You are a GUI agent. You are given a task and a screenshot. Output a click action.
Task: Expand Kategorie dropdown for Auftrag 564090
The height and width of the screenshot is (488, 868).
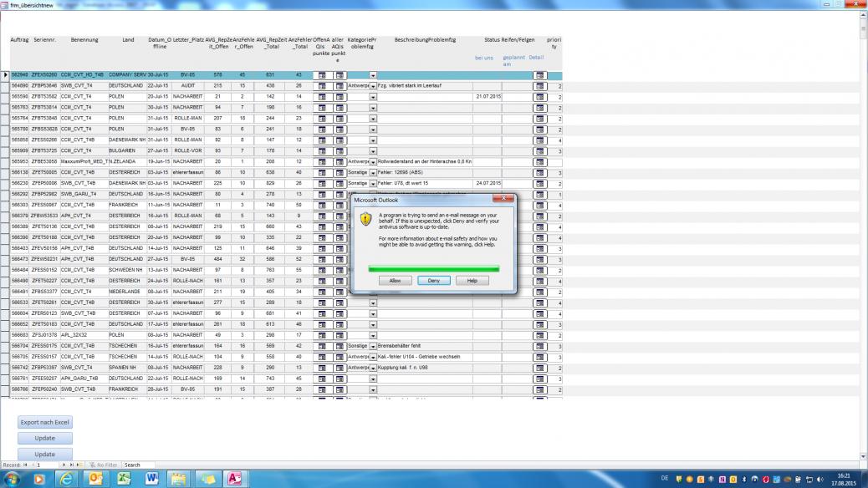click(373, 86)
